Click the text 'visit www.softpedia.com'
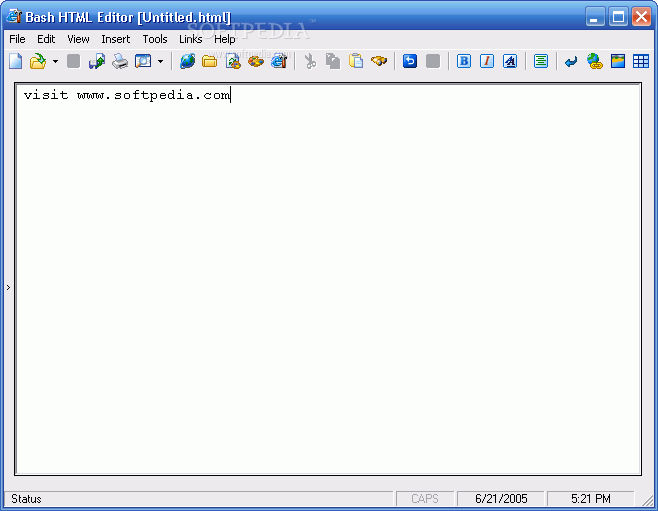 pos(127,95)
